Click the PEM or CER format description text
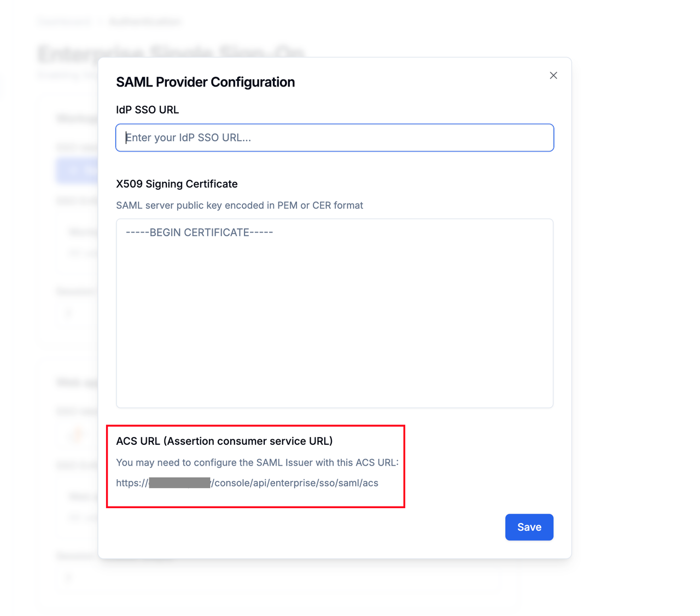 (x=240, y=205)
